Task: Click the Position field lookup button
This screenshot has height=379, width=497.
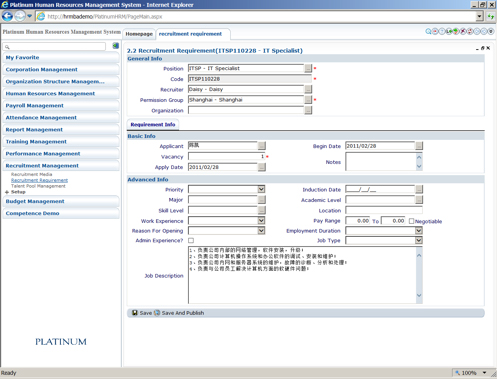Action: tap(308, 68)
